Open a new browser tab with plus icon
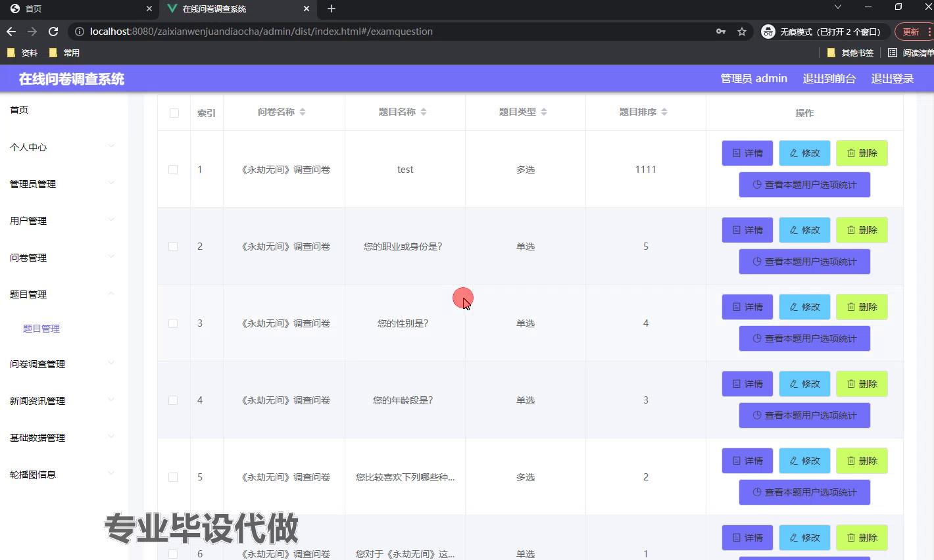Image resolution: width=934 pixels, height=560 pixels. pyautogui.click(x=332, y=9)
